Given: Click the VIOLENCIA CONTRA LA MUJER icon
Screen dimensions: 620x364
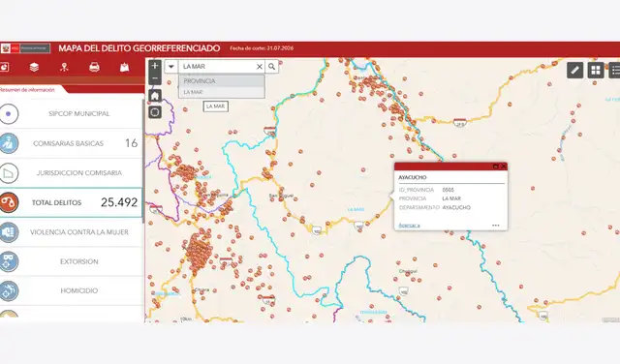Looking at the screenshot, I should coord(9,232).
